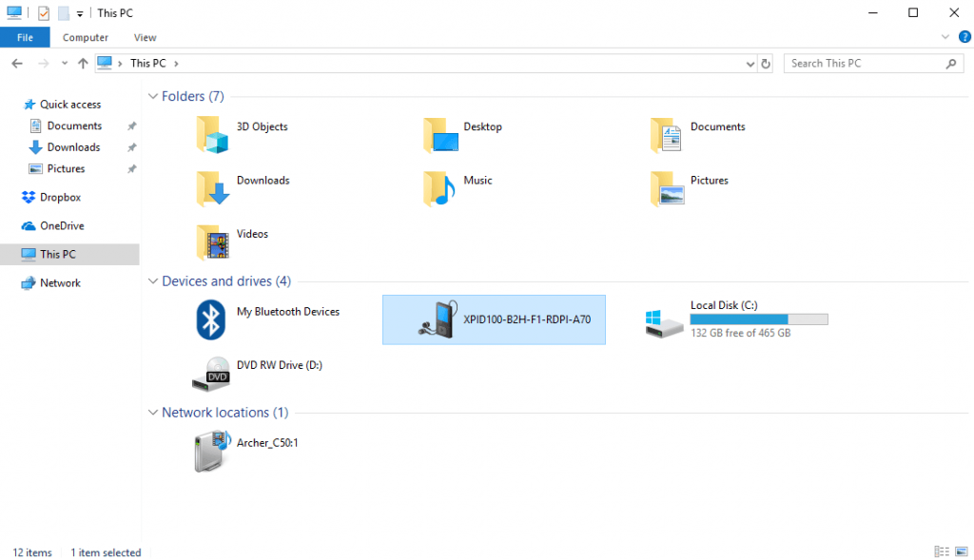
Task: Open the My Bluetooth Devices icon
Action: 210,319
